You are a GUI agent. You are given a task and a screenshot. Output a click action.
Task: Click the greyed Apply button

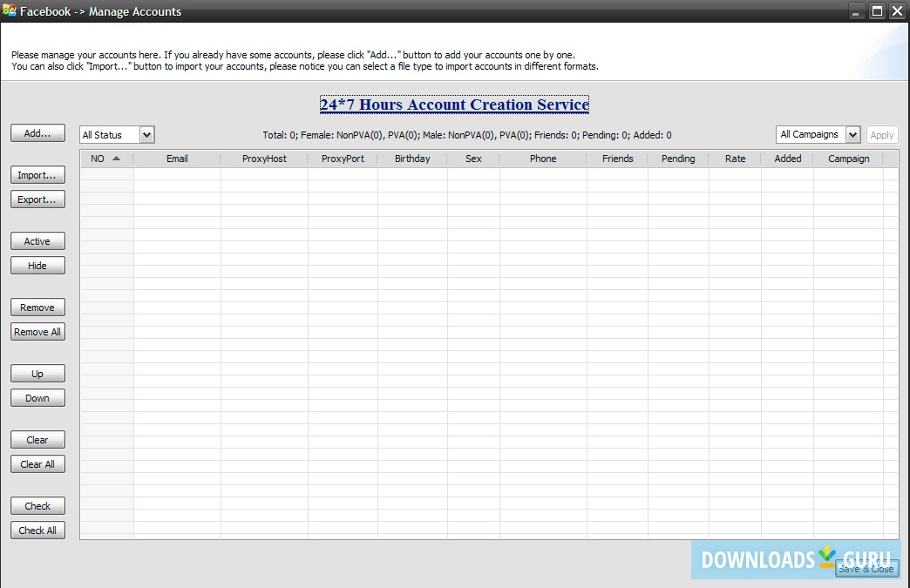coord(881,135)
